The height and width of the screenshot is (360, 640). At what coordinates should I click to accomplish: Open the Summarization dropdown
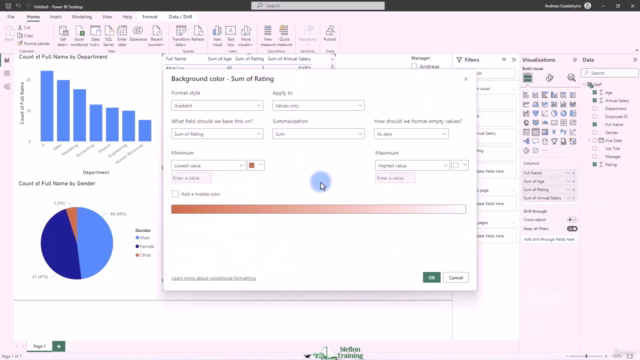click(x=318, y=134)
